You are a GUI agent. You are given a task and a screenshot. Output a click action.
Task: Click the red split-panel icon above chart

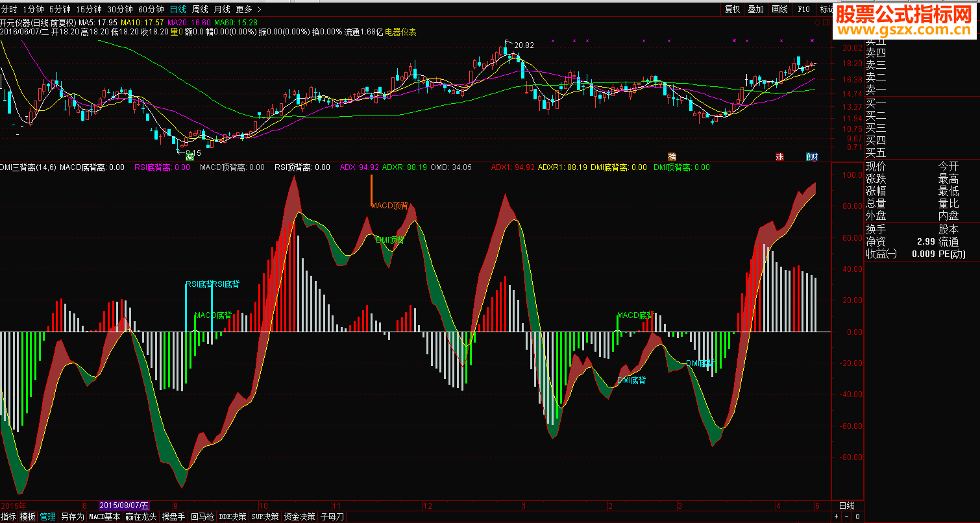pos(826,22)
